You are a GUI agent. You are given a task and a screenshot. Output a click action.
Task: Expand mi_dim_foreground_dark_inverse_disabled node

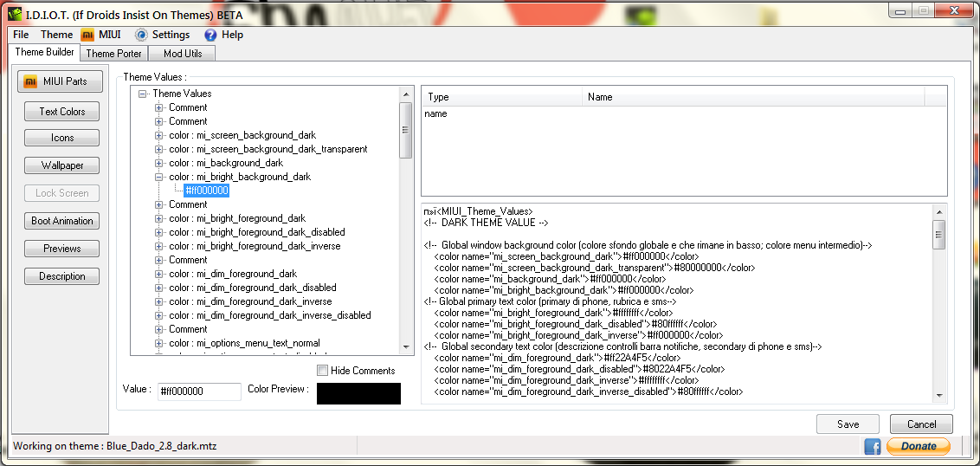[158, 315]
